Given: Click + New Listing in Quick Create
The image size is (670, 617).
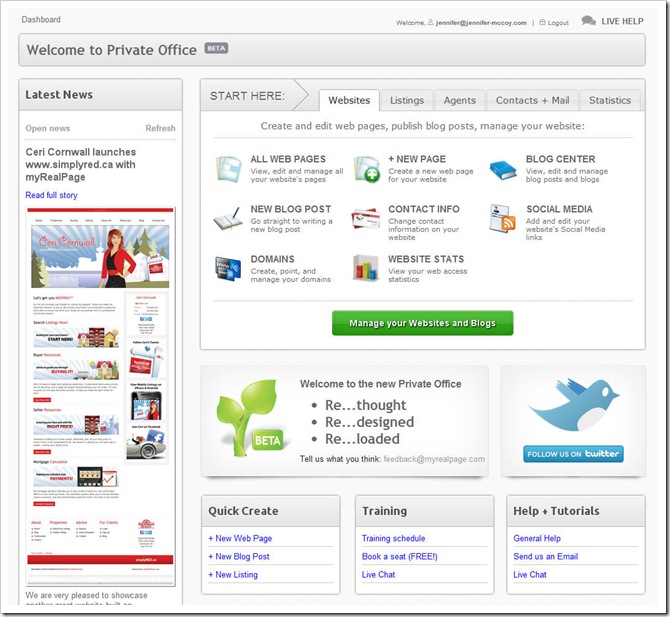Looking at the screenshot, I should 233,575.
